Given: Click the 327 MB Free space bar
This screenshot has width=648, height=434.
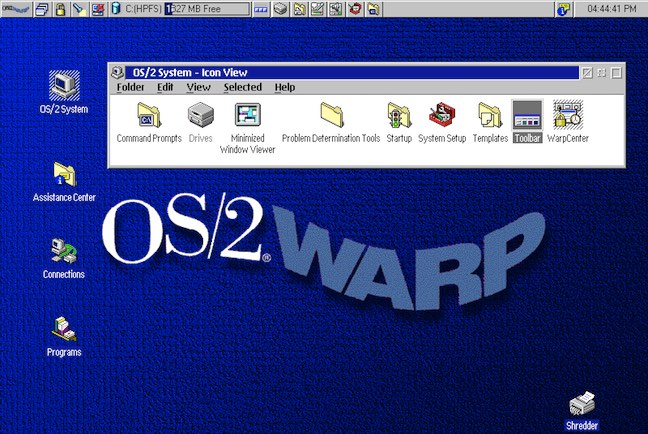Looking at the screenshot, I should pos(207,9).
